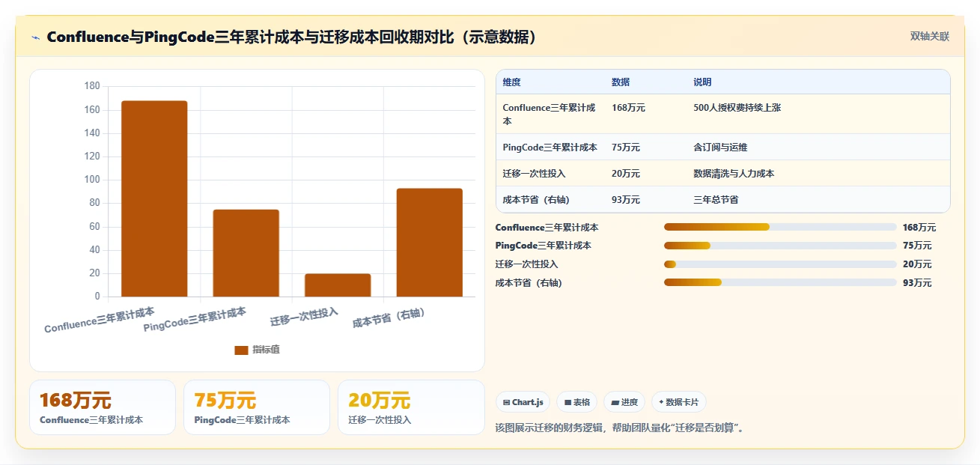Viewport: 980px width, 465px height.
Task: Select the 维度 table column header
Action: tap(550, 82)
